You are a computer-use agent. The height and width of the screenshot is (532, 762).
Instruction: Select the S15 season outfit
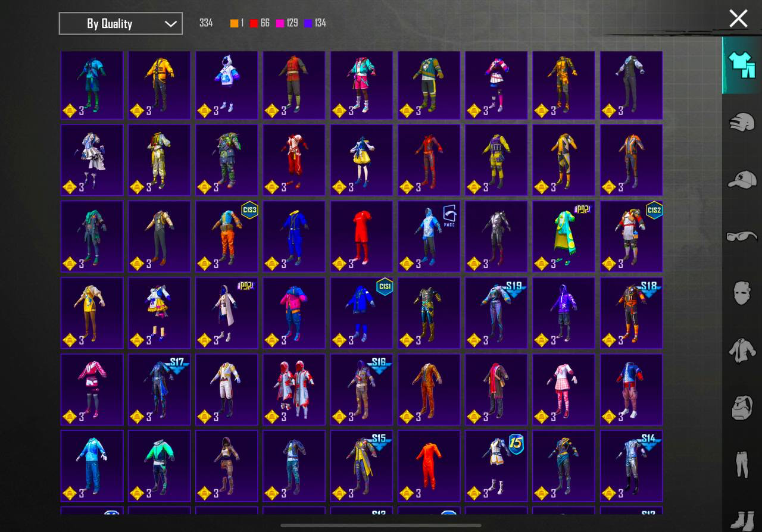coord(361,466)
